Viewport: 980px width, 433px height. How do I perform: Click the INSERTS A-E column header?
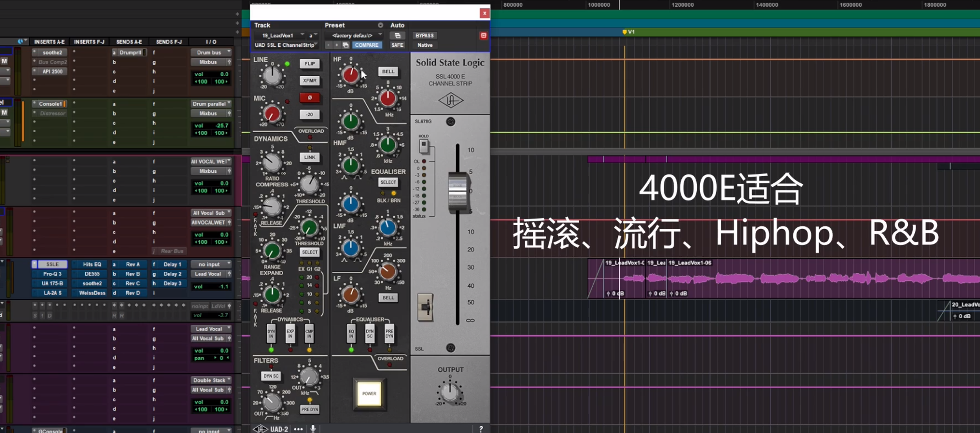(50, 42)
